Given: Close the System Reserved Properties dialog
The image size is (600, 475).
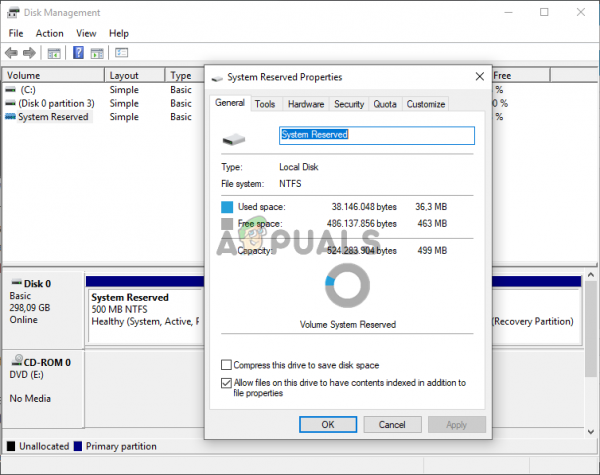Looking at the screenshot, I should (x=479, y=77).
